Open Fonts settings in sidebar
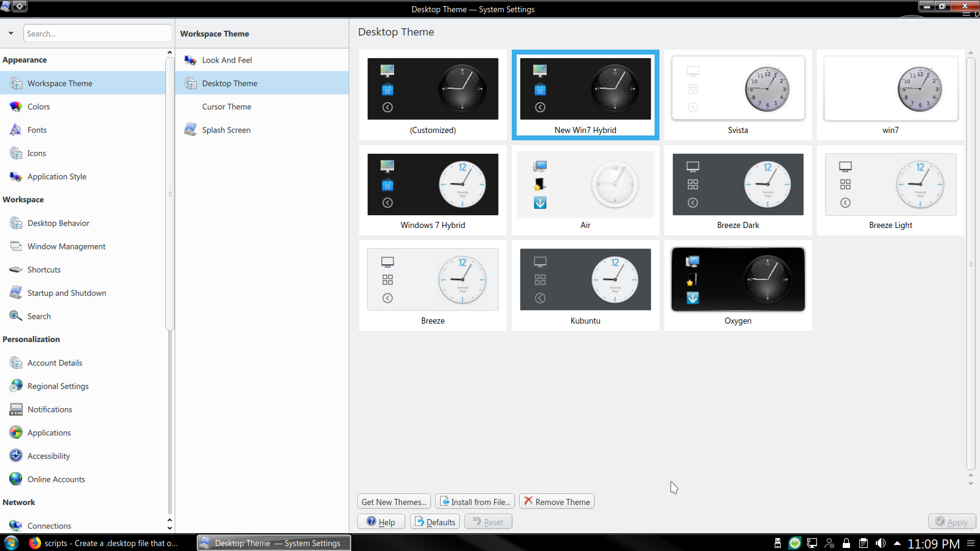980x551 pixels. (37, 130)
